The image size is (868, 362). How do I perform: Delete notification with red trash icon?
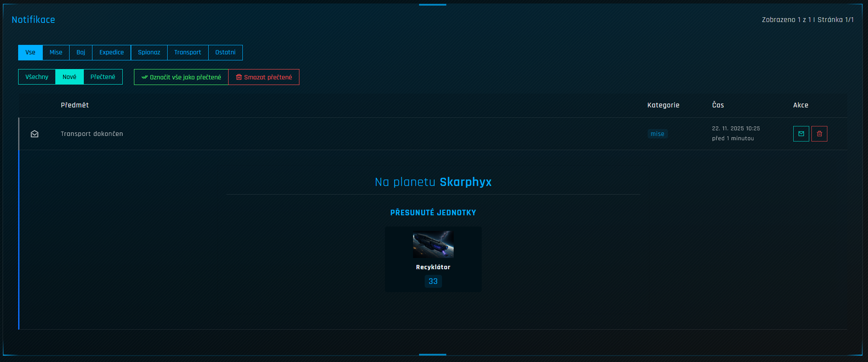[819, 134]
